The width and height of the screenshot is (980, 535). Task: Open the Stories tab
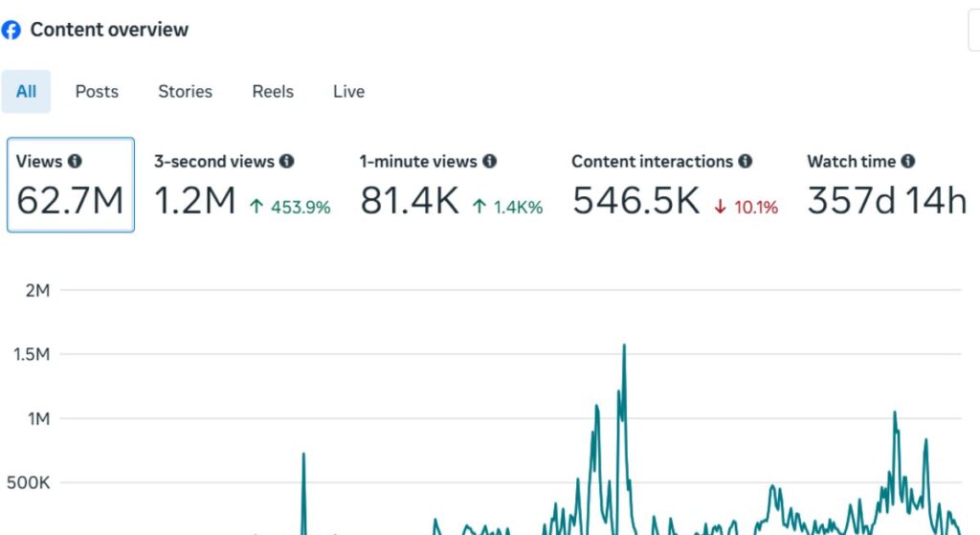pos(185,92)
